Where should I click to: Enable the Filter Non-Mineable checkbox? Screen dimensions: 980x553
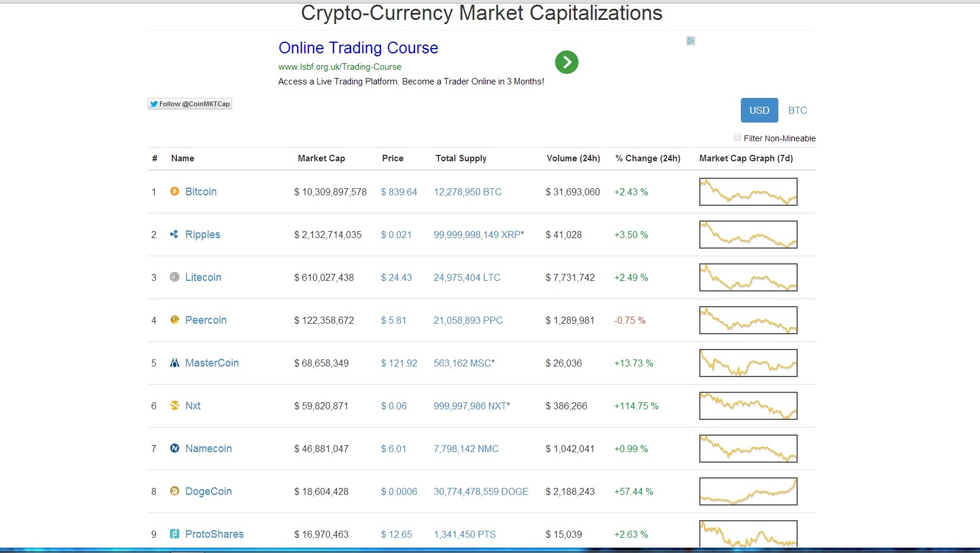point(737,137)
